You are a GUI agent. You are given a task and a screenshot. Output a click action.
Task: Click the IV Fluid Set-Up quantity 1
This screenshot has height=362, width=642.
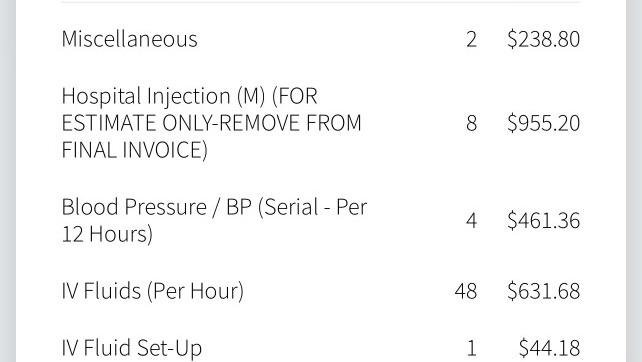(472, 348)
